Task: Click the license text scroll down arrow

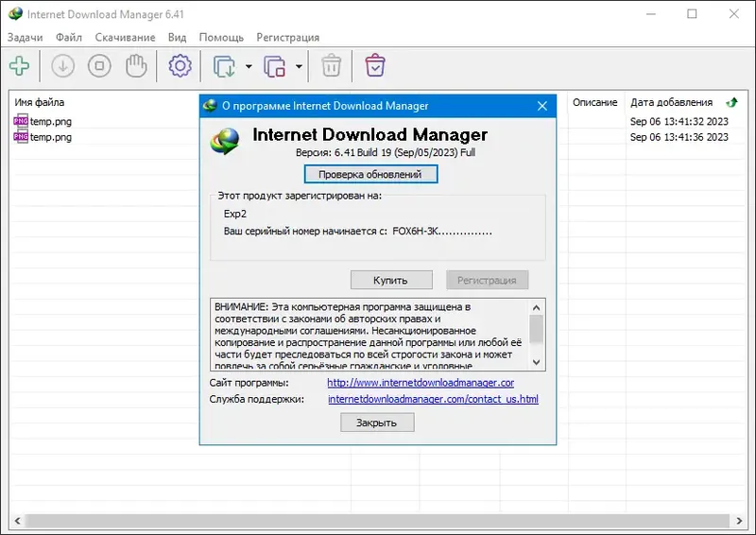Action: click(537, 362)
